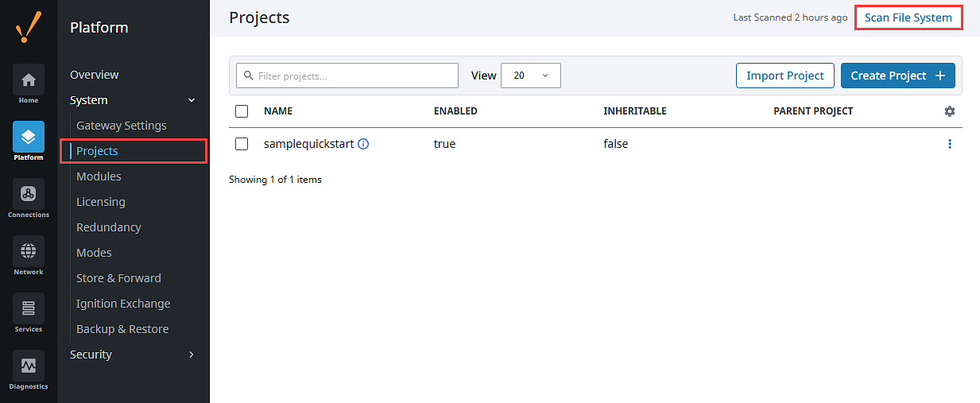
Task: Click the plus icon on Create Project
Action: click(939, 76)
